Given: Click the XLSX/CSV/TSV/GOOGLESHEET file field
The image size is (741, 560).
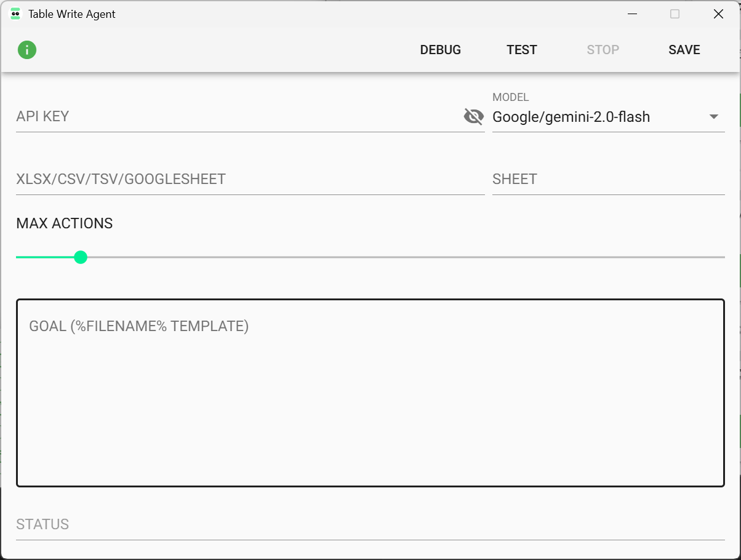Looking at the screenshot, I should (249, 180).
